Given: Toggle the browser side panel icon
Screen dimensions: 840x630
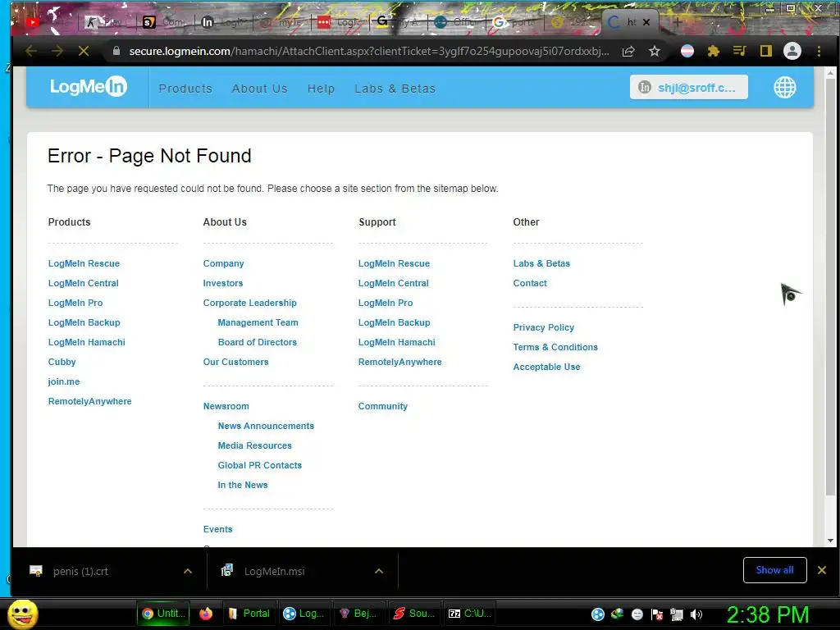Looking at the screenshot, I should [765, 52].
